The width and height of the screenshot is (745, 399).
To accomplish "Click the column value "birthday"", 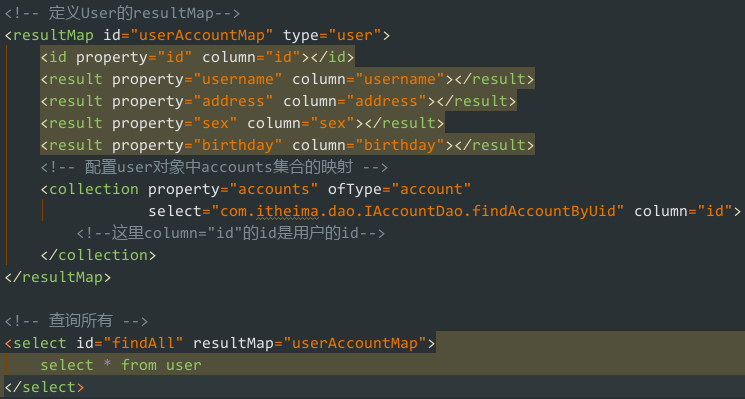I will click(x=400, y=145).
